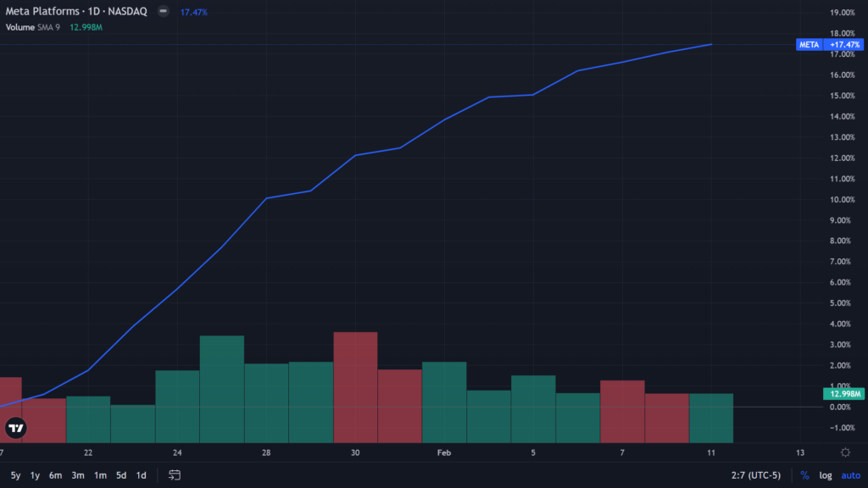Click the 10.00% price axis label

pyautogui.click(x=841, y=200)
